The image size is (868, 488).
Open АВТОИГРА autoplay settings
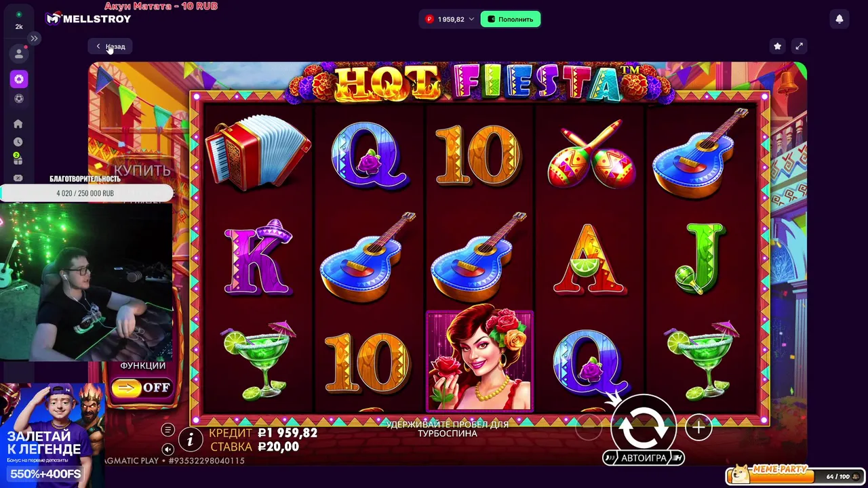(644, 458)
